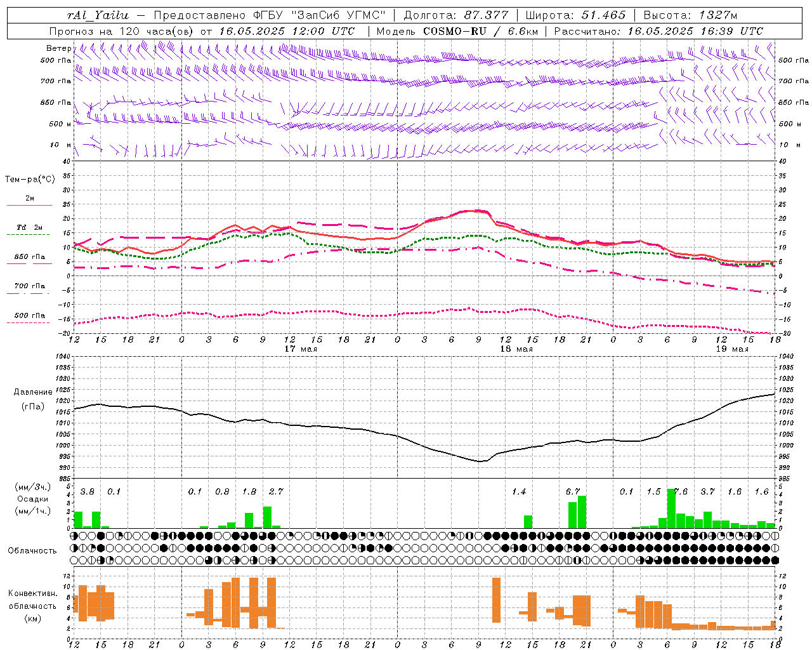Click the '18 мая' date label
Viewport: 812px width, 650px height.
coord(516,349)
